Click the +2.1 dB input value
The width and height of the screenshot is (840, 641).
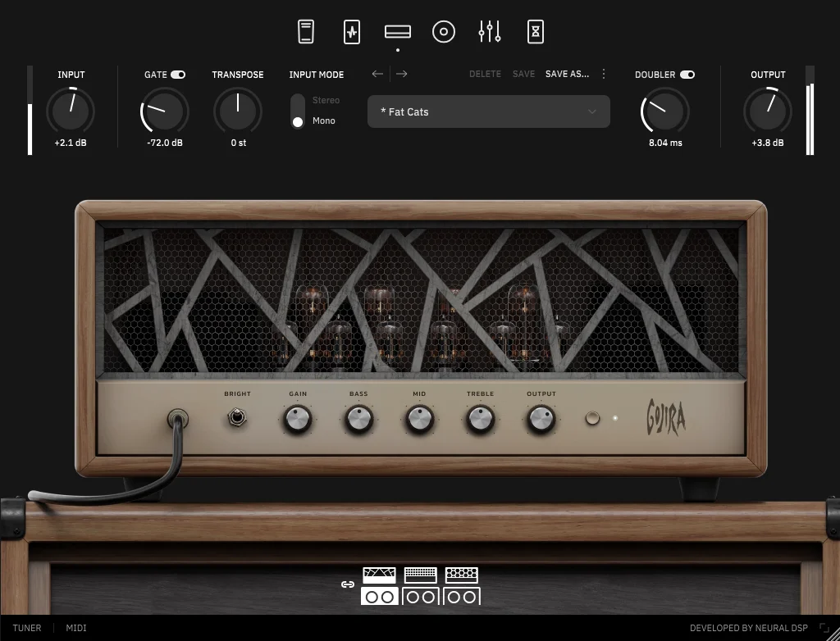(x=71, y=143)
